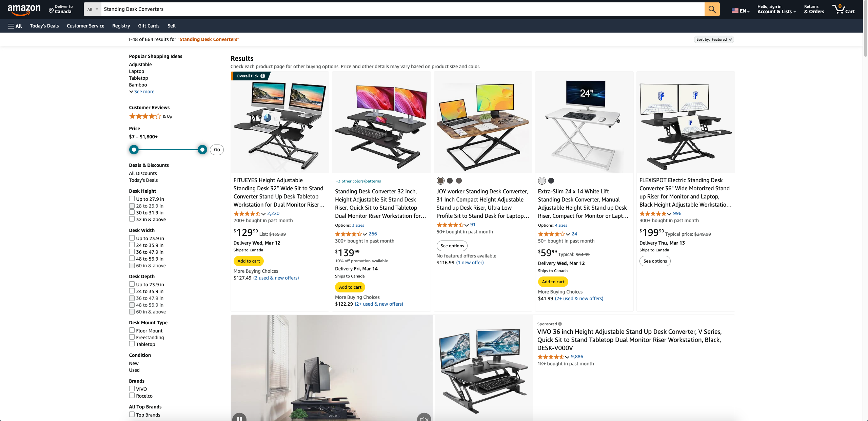The image size is (868, 421).
Task: Click the right price slider handle
Action: click(x=202, y=150)
